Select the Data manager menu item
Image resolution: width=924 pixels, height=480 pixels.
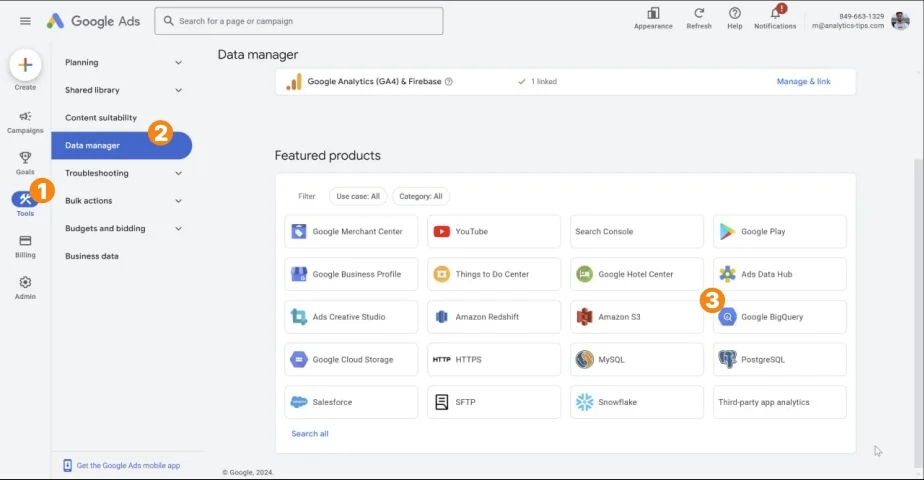[x=122, y=145]
